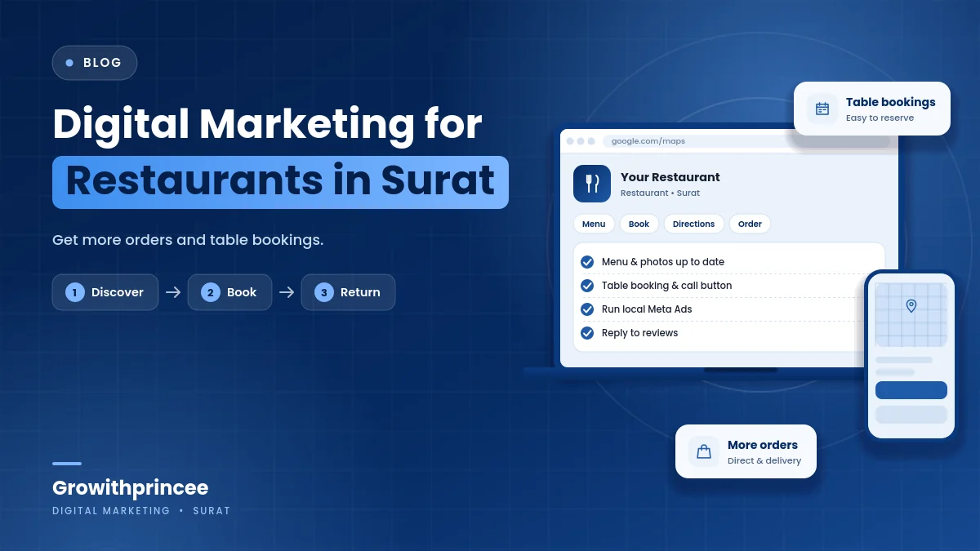Select the Discover step pill

(105, 292)
